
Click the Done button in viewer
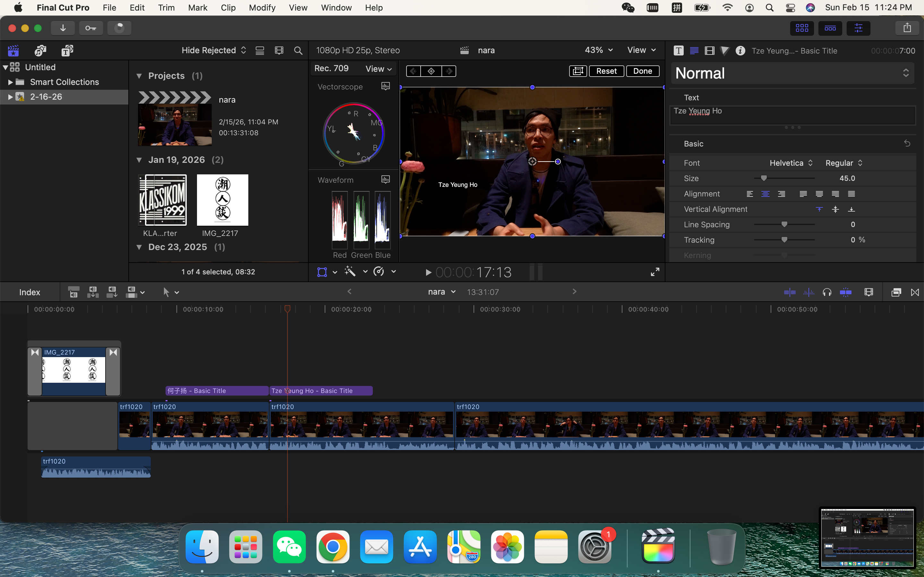click(x=642, y=71)
